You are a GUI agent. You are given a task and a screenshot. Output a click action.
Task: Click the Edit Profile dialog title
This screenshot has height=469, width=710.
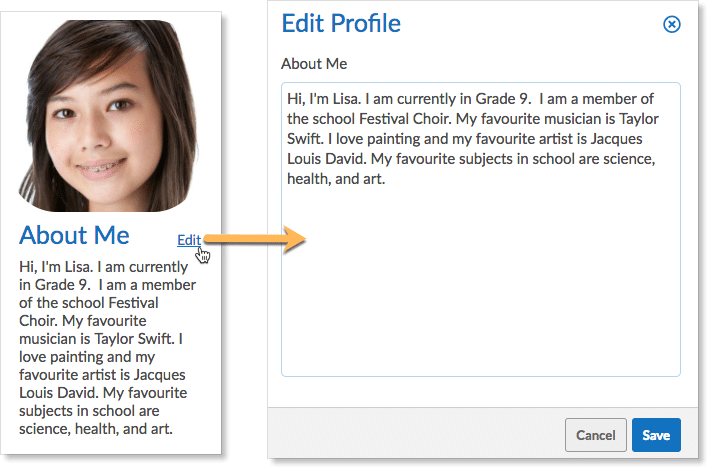pyautogui.click(x=341, y=23)
